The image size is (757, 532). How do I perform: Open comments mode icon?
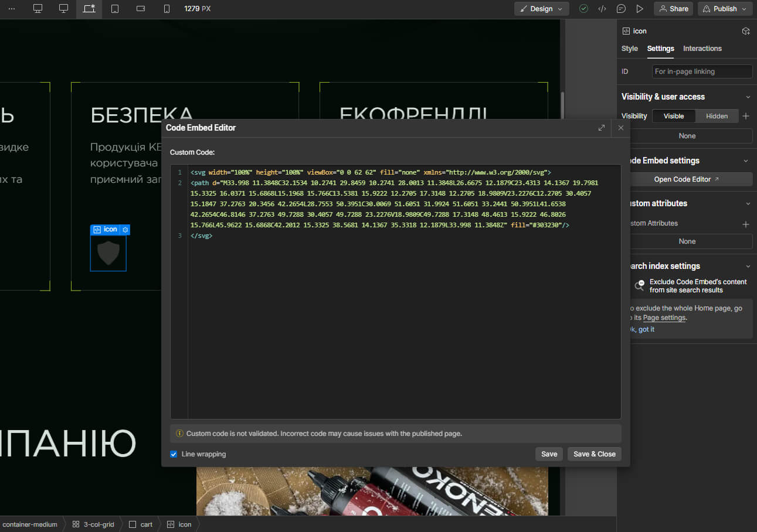click(621, 9)
